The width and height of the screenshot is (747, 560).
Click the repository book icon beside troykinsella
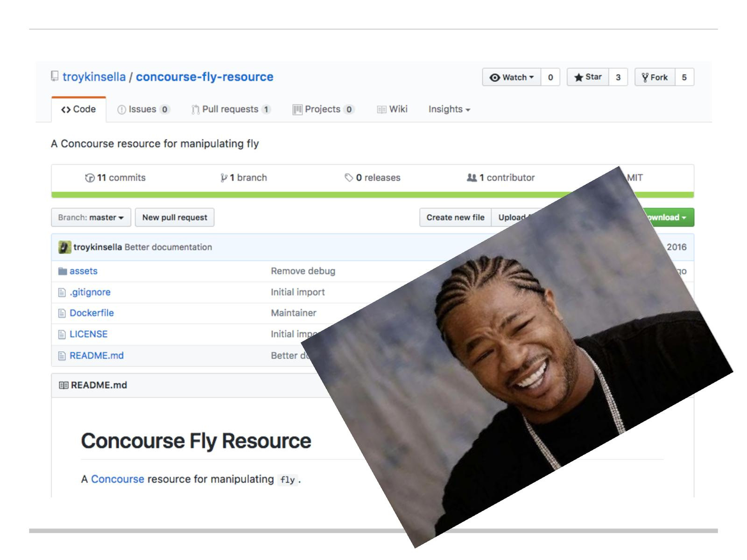click(55, 76)
